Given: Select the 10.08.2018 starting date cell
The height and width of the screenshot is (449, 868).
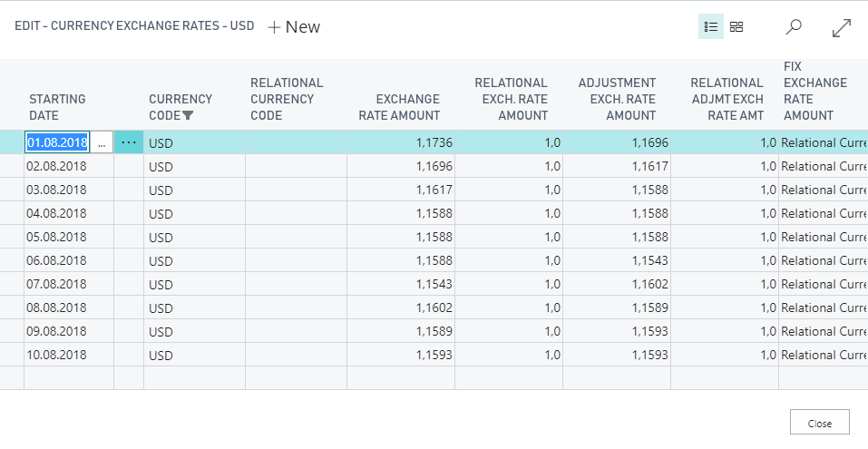Looking at the screenshot, I should tap(69, 355).
